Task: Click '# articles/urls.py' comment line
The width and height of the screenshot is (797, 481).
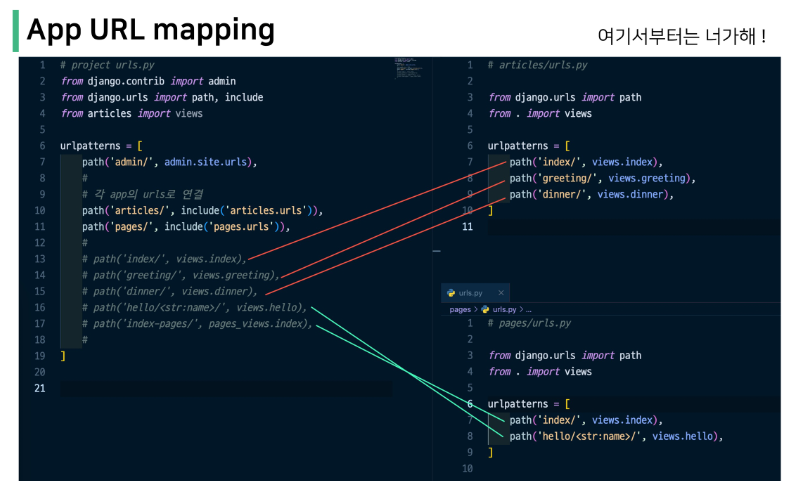Action: [x=537, y=65]
